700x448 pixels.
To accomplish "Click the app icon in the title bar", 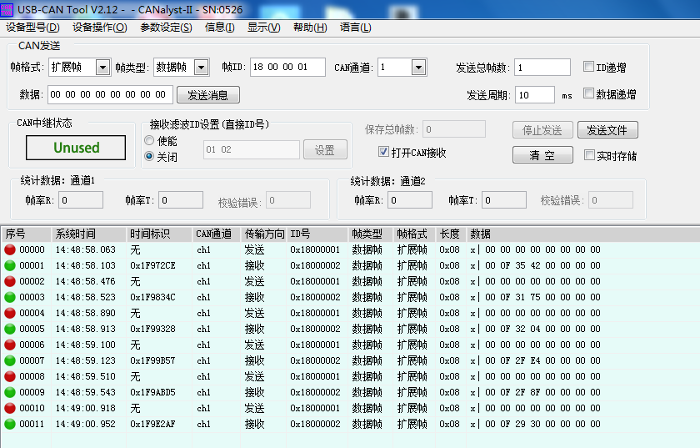I will pos(8,9).
